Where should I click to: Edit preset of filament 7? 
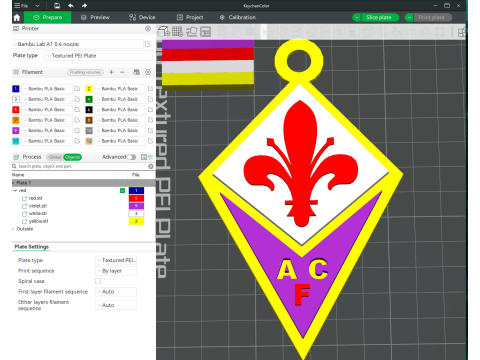(x=77, y=120)
